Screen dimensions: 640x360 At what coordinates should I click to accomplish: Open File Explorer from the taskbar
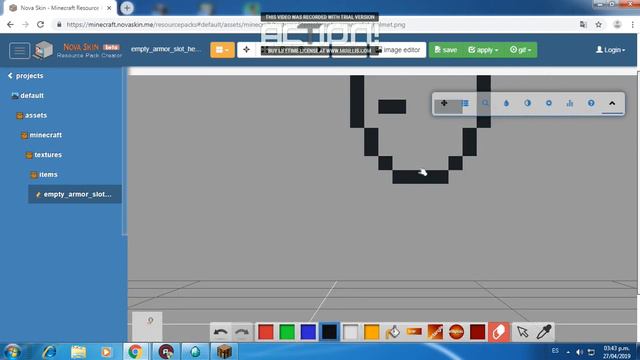pos(78,351)
